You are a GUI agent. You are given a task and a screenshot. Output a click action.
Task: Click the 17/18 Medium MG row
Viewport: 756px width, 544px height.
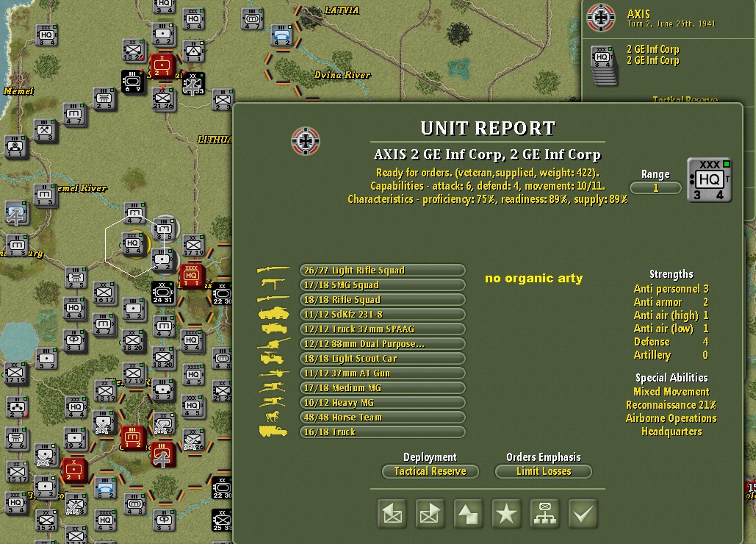(382, 387)
